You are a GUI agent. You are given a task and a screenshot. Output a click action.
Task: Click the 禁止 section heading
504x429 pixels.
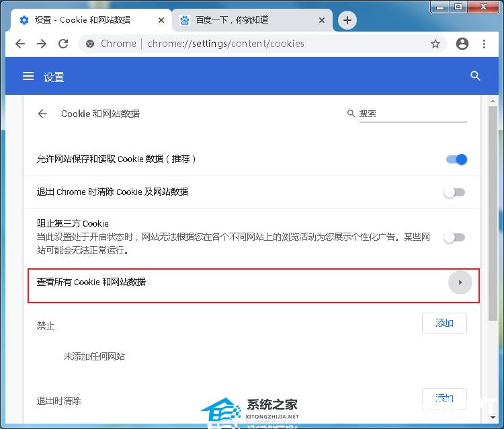pos(45,325)
